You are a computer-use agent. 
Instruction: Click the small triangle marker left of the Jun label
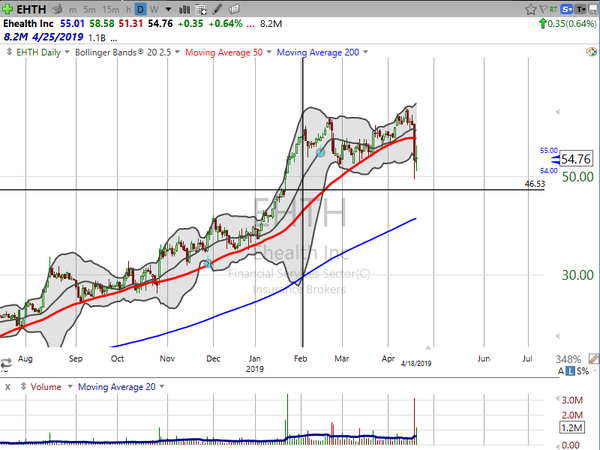[428, 347]
